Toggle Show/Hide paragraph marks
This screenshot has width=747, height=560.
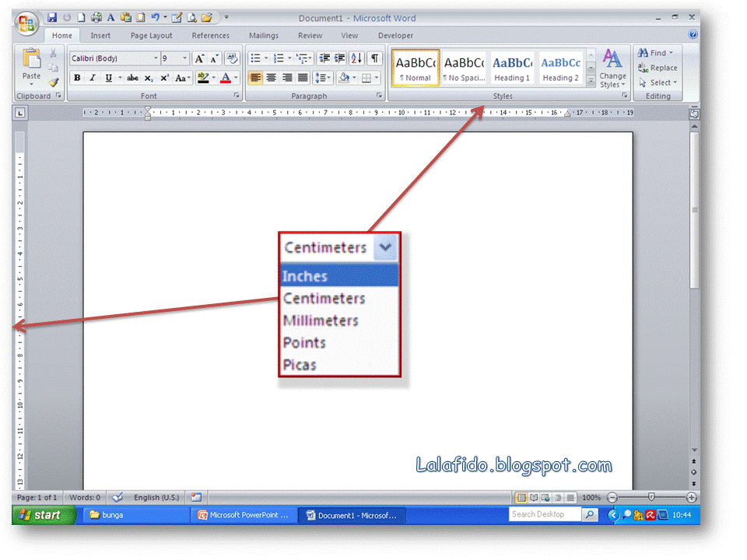pos(375,58)
